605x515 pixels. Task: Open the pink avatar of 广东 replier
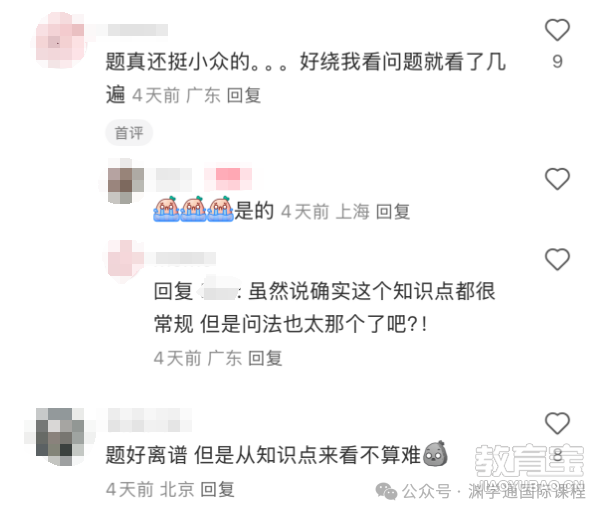tap(125, 258)
